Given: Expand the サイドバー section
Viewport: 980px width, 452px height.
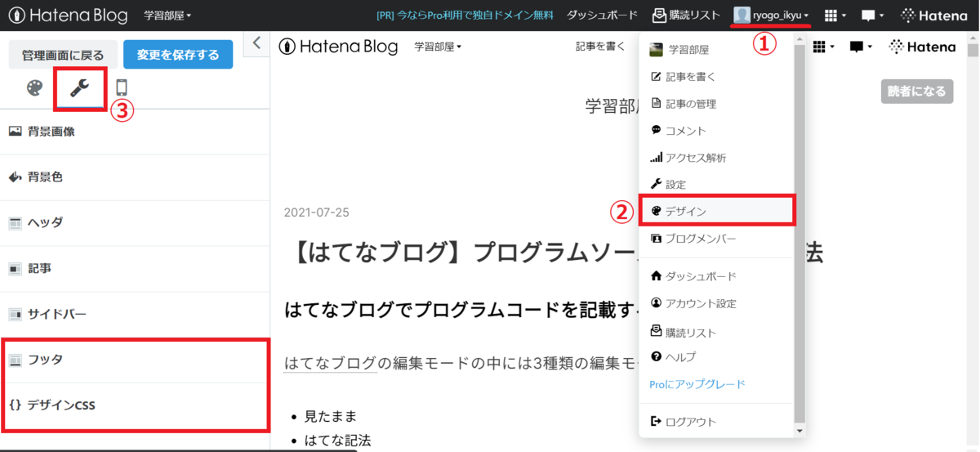Looking at the screenshot, I should 135,314.
